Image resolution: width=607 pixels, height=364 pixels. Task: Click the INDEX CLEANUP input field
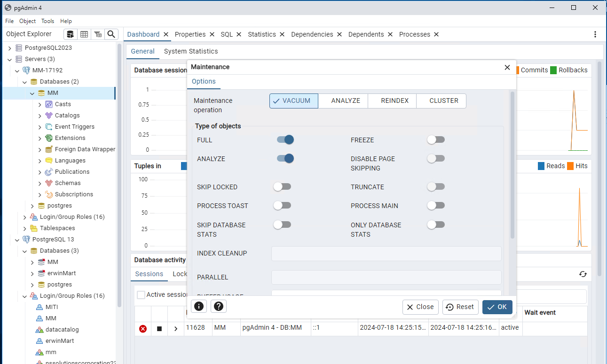pyautogui.click(x=386, y=254)
